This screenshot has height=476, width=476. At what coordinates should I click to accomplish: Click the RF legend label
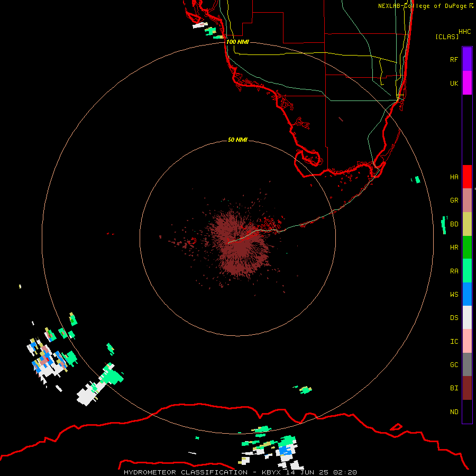(454, 59)
